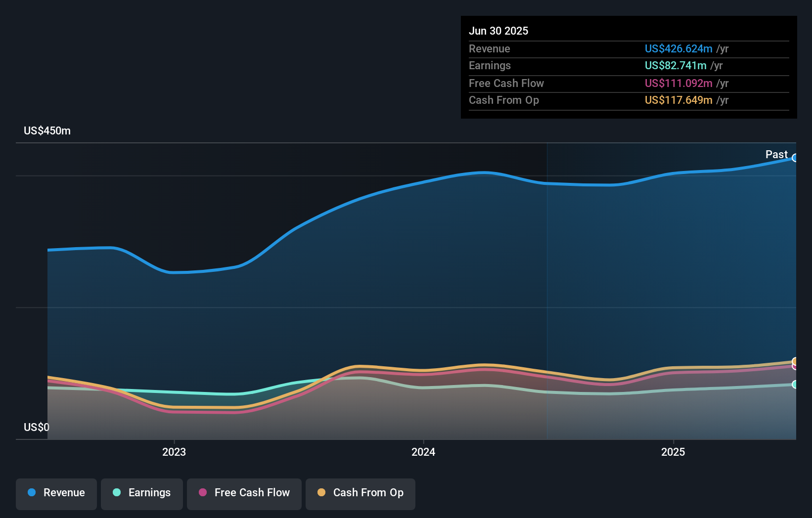Click the blue Revenue endpoint marker

tap(795, 158)
